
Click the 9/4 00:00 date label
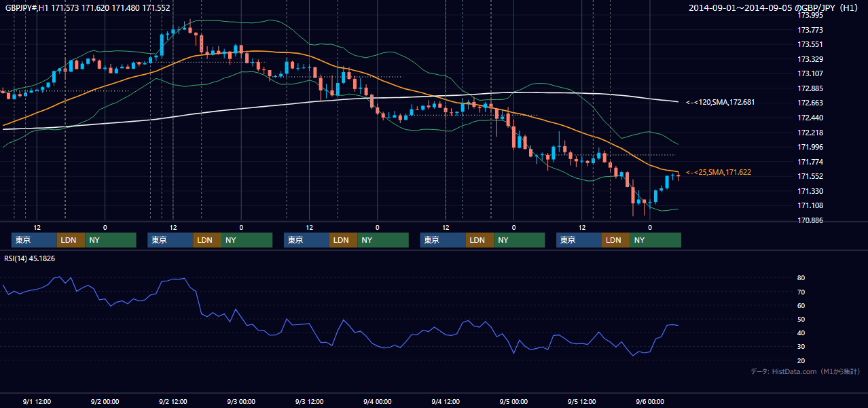tap(377, 401)
